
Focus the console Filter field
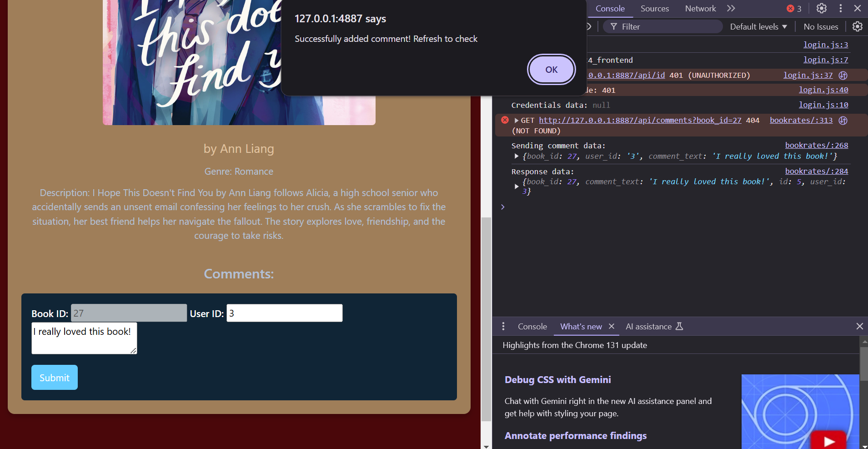click(x=663, y=26)
